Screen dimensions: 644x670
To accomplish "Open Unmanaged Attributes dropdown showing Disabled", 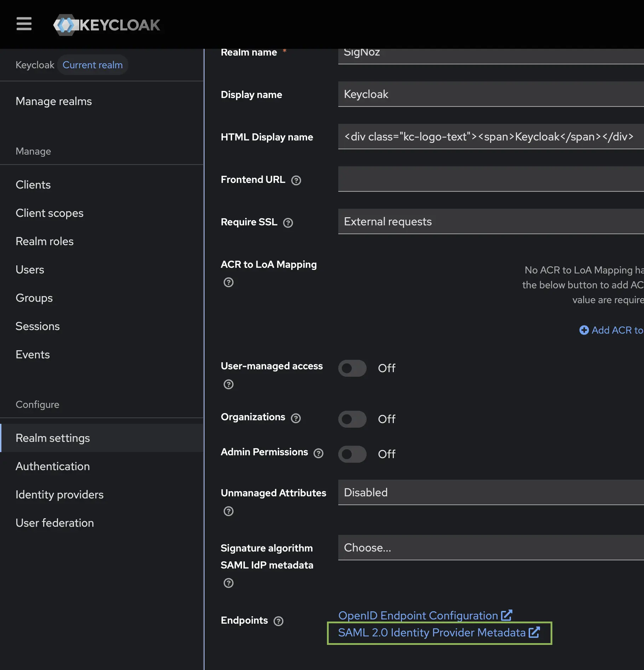I will coord(491,492).
